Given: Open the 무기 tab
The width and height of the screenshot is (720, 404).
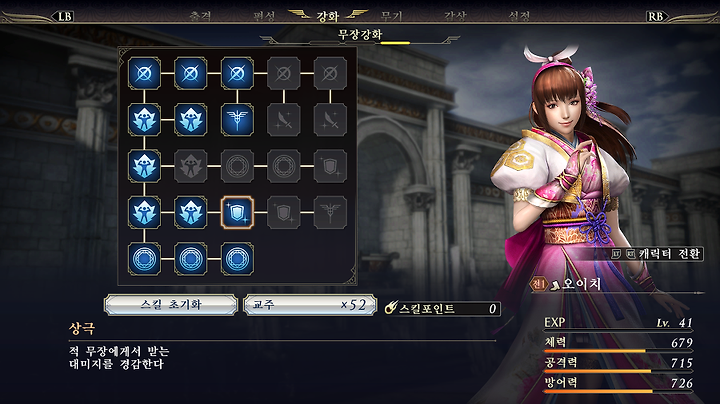Looking at the screenshot, I should (x=392, y=17).
